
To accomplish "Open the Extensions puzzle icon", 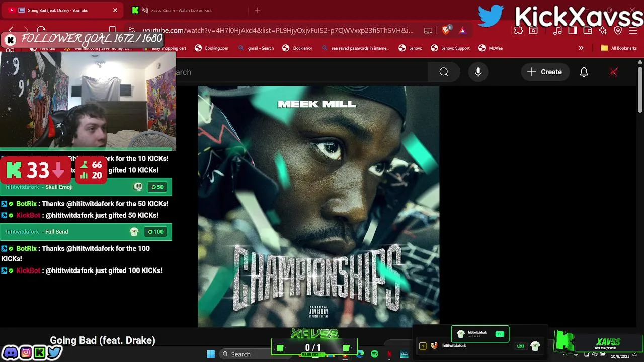I will 518,30.
